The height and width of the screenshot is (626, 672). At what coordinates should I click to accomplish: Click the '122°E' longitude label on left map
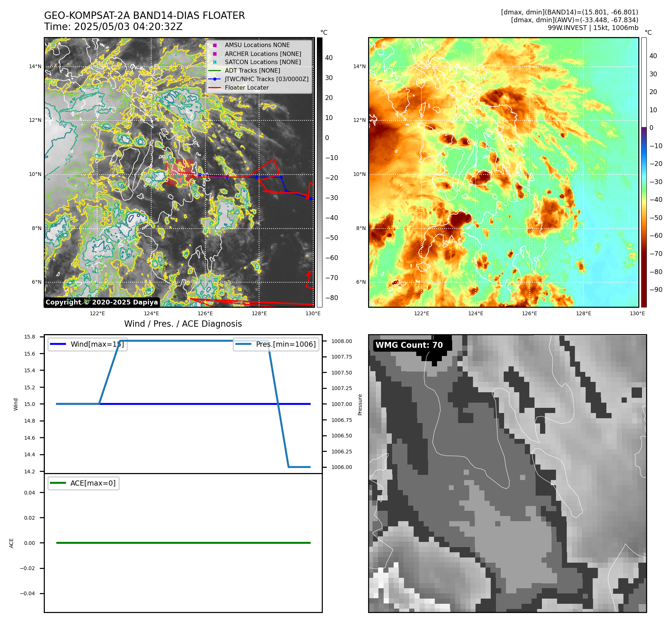(x=97, y=313)
